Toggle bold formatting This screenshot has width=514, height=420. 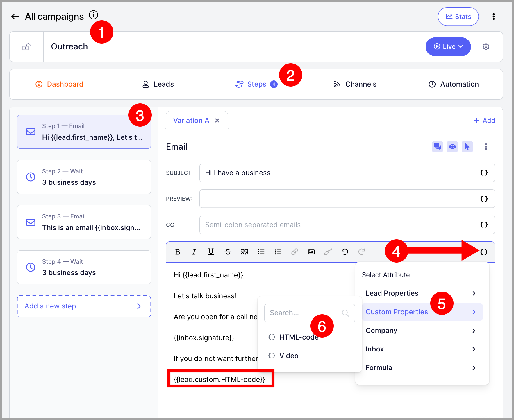(178, 252)
